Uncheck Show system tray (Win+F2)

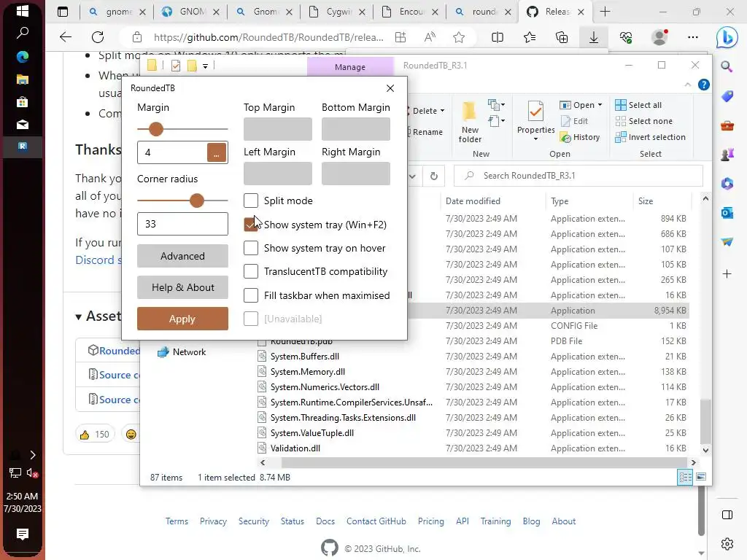point(251,225)
